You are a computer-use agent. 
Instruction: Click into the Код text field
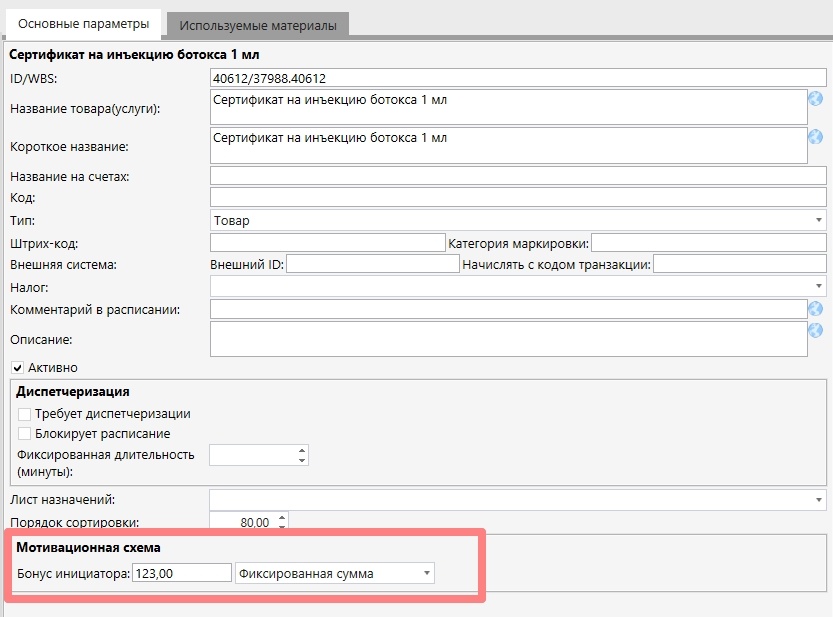point(518,198)
